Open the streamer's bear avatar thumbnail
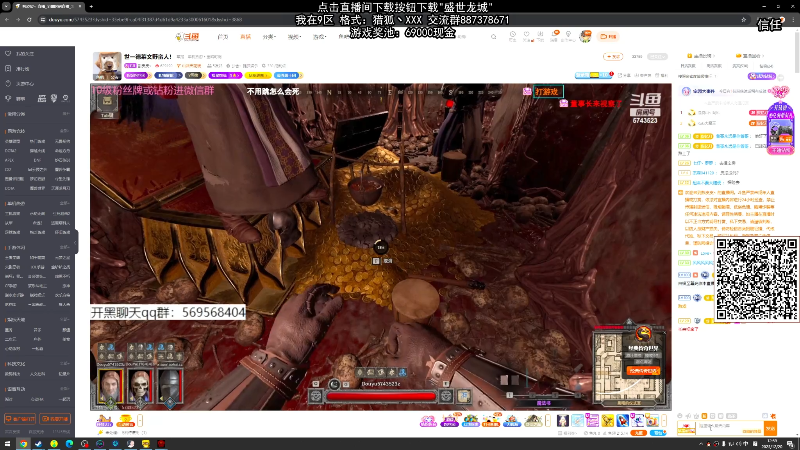This screenshot has height=450, width=800. point(107,65)
